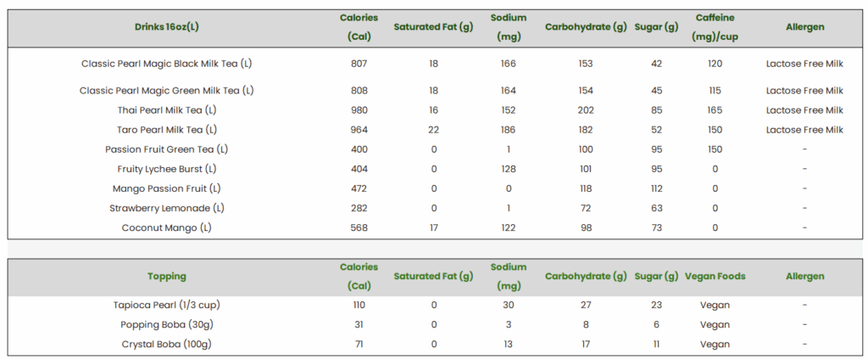This screenshot has width=868, height=359.
Task: Click Lactose Free Milk allergen for Taro tea
Action: pyautogui.click(x=804, y=130)
